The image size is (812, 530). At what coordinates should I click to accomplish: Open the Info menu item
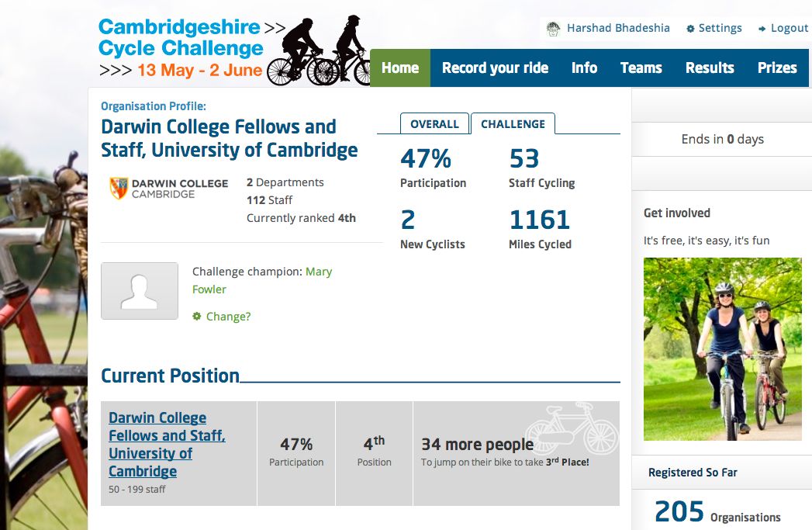(584, 68)
